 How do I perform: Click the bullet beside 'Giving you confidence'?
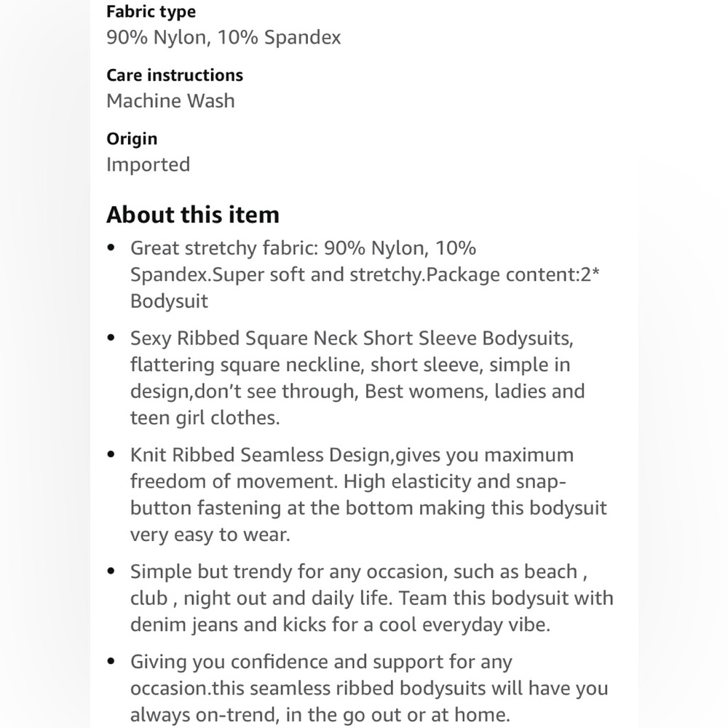[x=111, y=661]
